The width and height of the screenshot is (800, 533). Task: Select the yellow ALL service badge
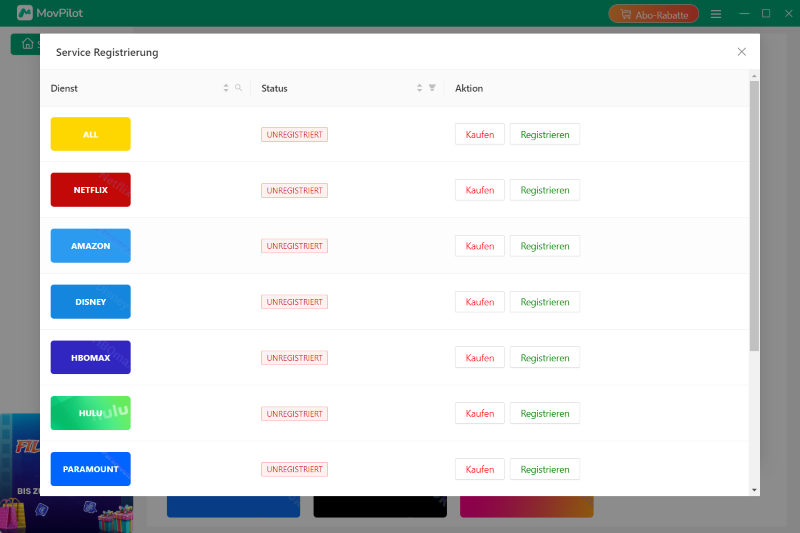[90, 134]
